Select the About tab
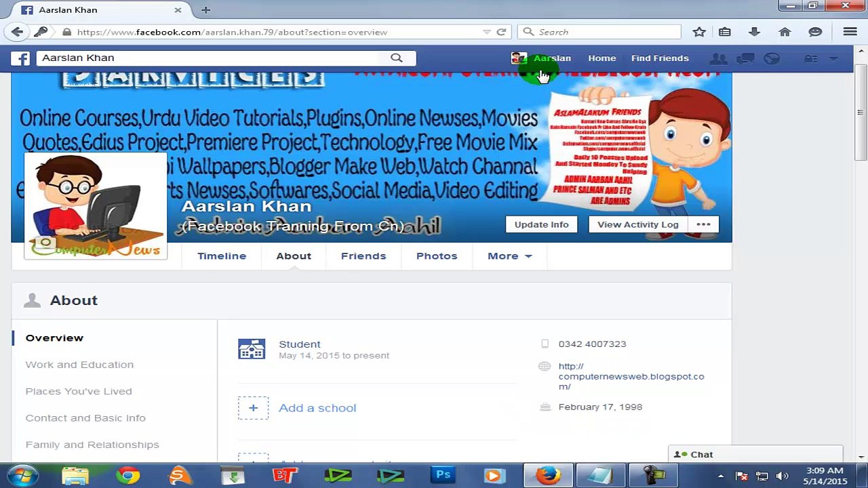Viewport: 868px width, 488px height. click(294, 256)
